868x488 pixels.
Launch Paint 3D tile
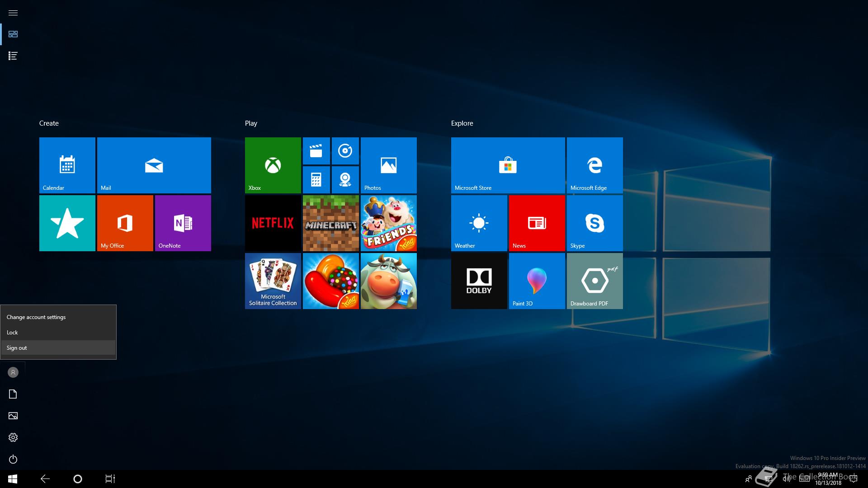537,281
